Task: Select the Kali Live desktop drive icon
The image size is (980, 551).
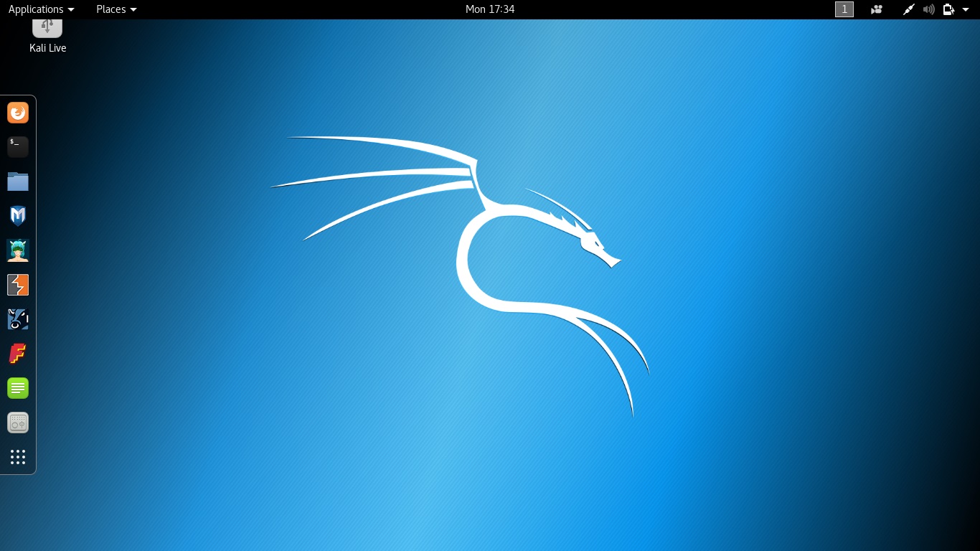Action: [x=47, y=28]
